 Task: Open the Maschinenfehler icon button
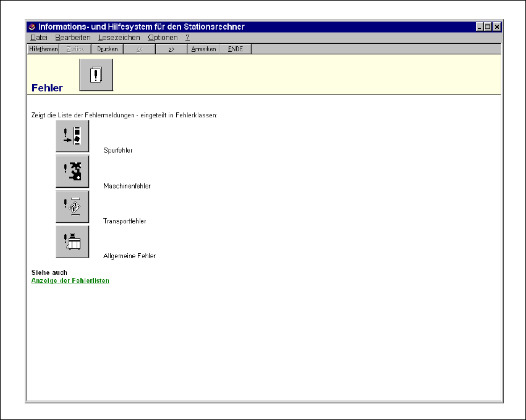tap(72, 171)
